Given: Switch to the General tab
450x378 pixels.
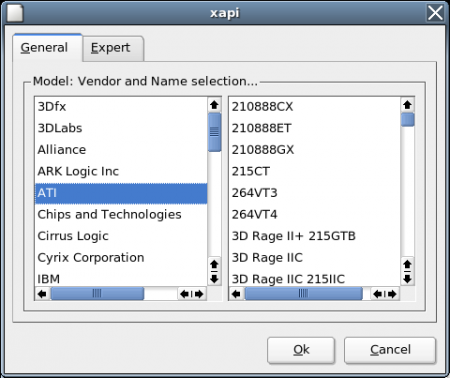Looking at the screenshot, I should 48,48.
